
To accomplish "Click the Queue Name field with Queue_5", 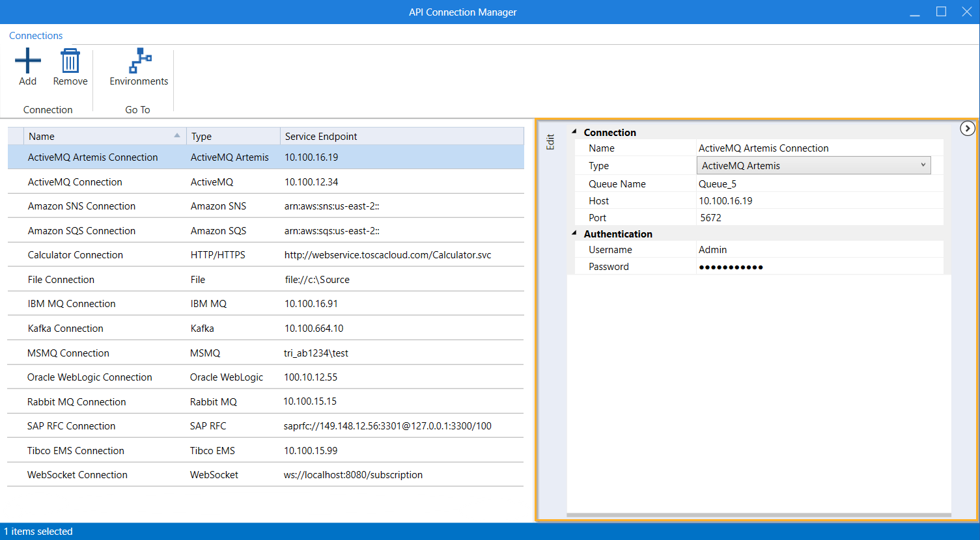I will click(x=819, y=184).
